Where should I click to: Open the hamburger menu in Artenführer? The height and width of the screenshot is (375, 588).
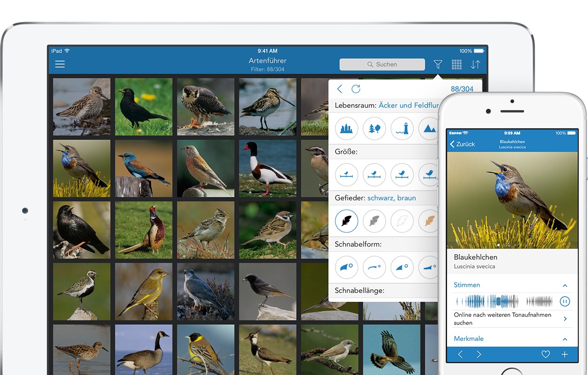tap(60, 64)
